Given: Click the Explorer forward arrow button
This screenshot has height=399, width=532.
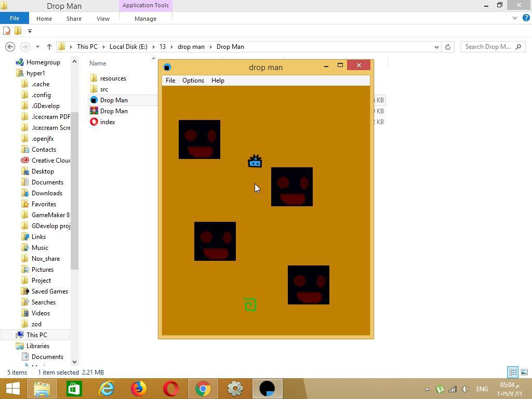Looking at the screenshot, I should click(x=25, y=47).
